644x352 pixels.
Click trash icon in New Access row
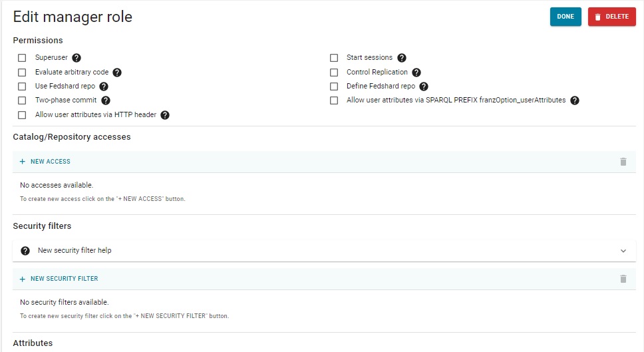point(623,162)
